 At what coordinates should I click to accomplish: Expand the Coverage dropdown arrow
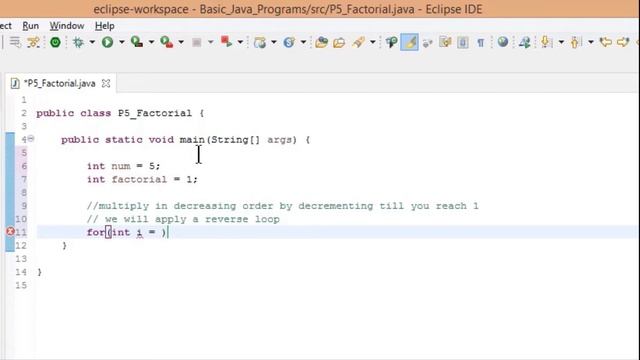click(x=151, y=42)
